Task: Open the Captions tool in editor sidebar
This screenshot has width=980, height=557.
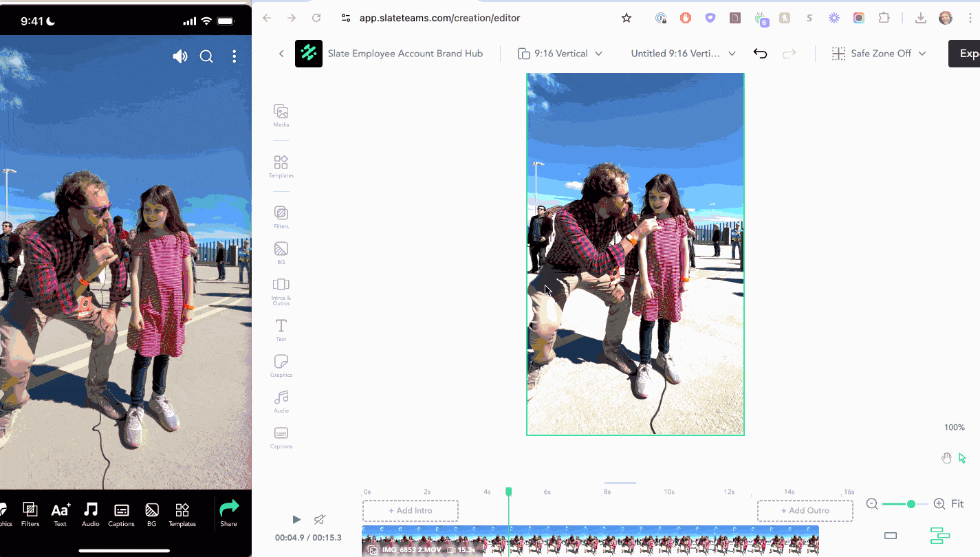Action: coord(281,437)
